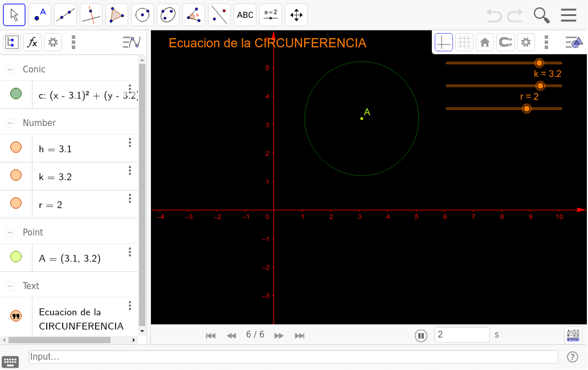Go to next construction step
588x370 pixels.
tap(279, 335)
